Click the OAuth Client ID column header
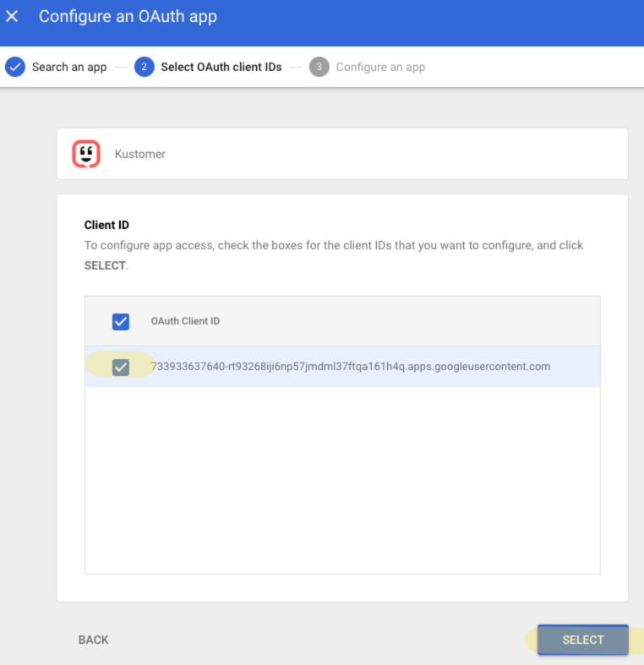 tap(185, 321)
